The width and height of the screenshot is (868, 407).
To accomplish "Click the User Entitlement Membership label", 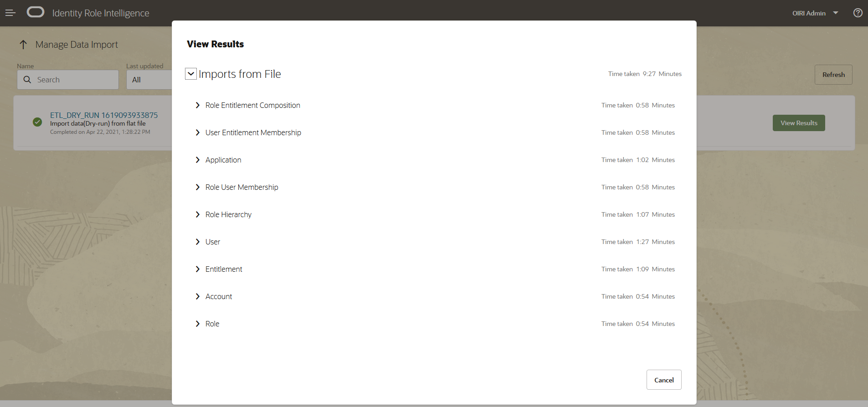I will click(253, 132).
